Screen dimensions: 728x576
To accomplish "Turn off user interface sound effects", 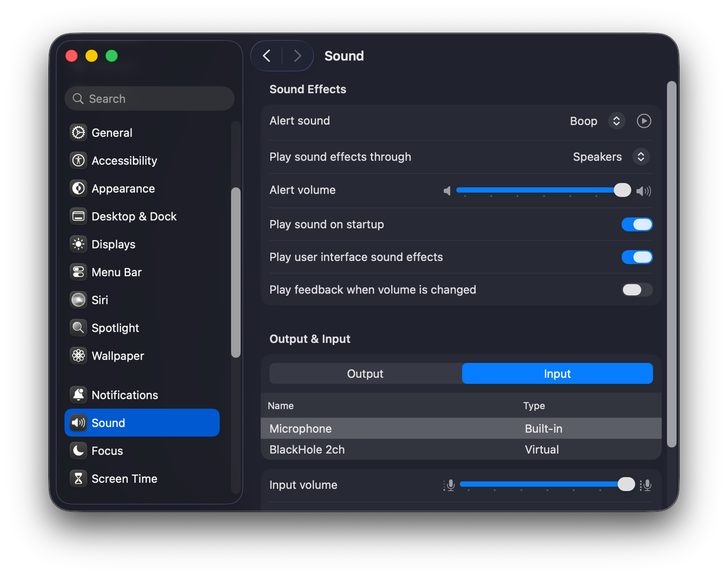I will [637, 257].
